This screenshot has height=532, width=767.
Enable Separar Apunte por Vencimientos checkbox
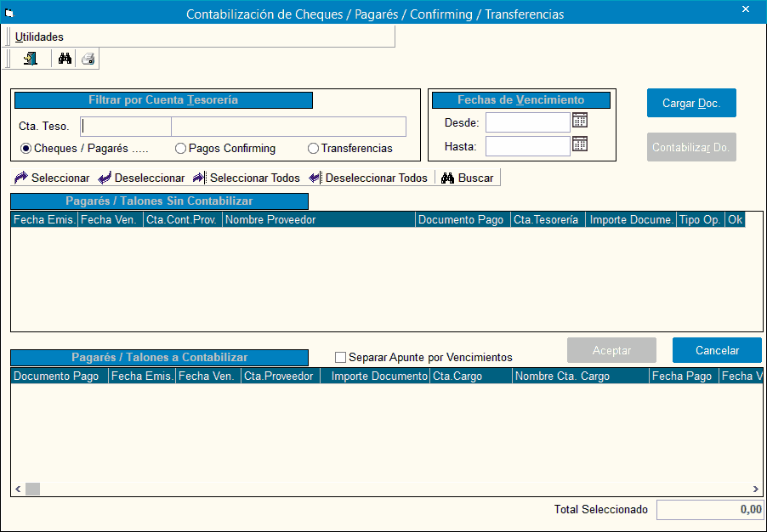341,358
